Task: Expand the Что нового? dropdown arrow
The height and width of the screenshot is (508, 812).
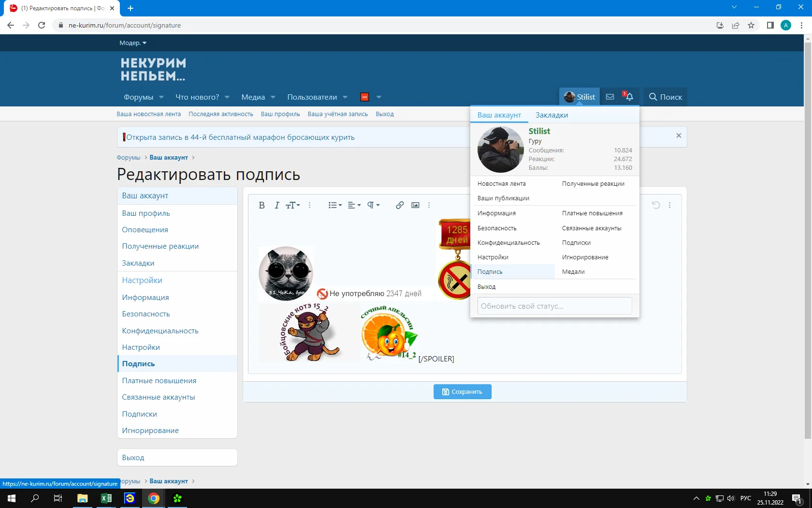Action: pyautogui.click(x=227, y=97)
